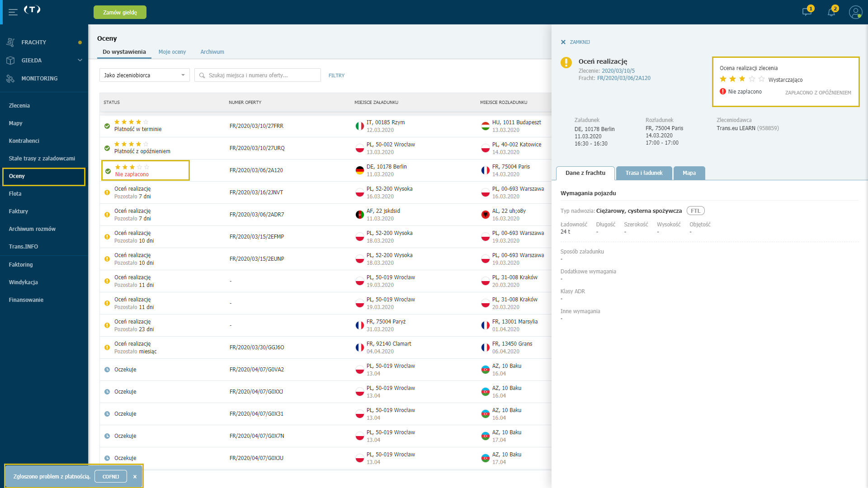Viewport: 868px width, 488px height.
Task: Click the Zamów giełdę button
Action: [x=120, y=12]
